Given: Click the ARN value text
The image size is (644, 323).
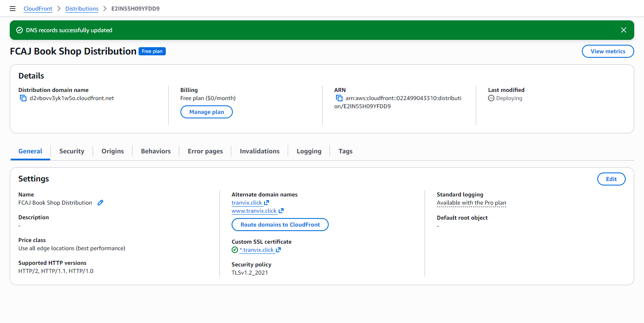Looking at the screenshot, I should point(398,102).
